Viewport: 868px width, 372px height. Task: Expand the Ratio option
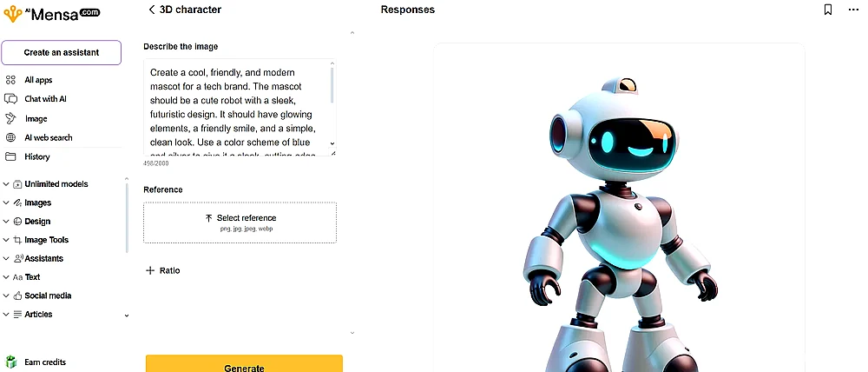162,270
